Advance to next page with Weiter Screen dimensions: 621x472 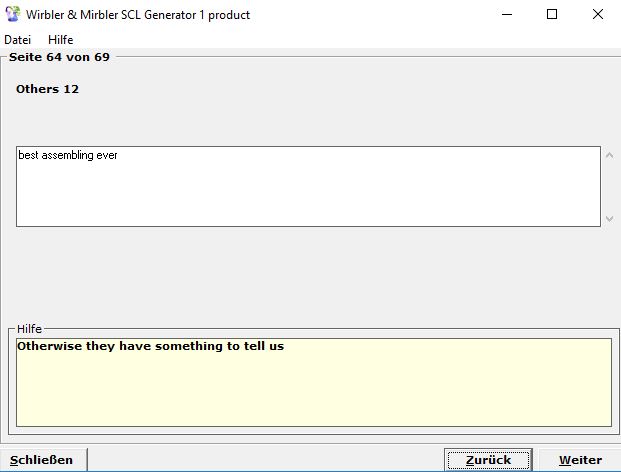click(580, 460)
